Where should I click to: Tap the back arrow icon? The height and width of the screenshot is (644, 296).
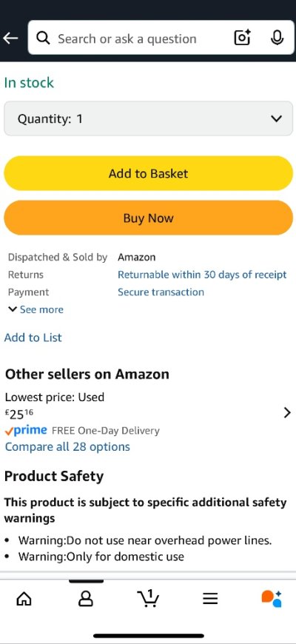click(10, 38)
